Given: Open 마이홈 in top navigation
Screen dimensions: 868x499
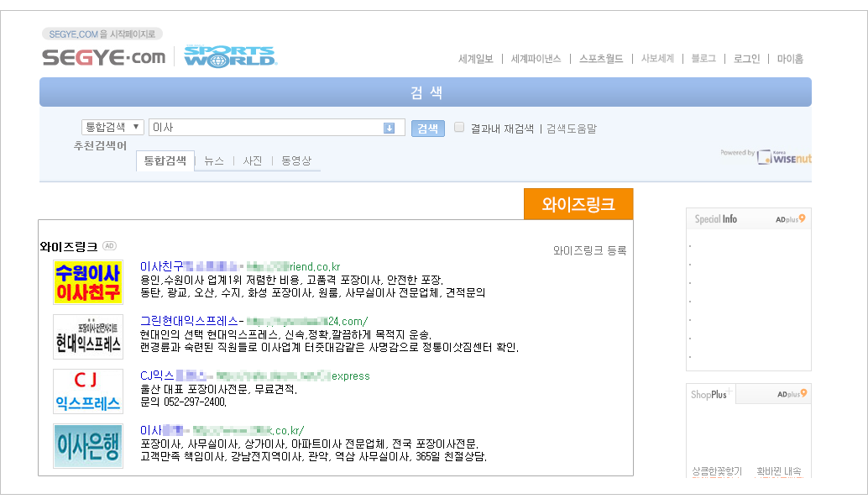Looking at the screenshot, I should [x=790, y=59].
